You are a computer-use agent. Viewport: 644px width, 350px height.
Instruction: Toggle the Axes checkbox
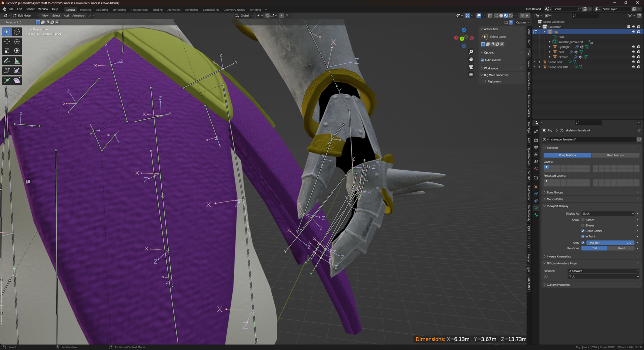(583, 243)
